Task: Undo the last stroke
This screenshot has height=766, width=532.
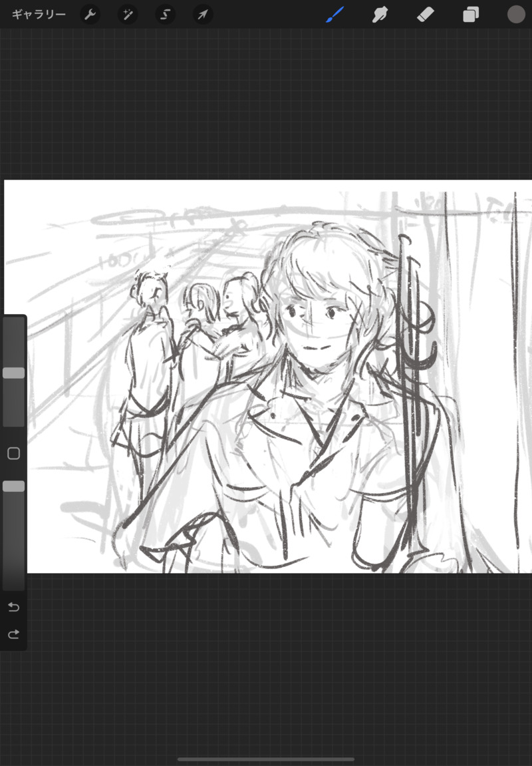Action: pyautogui.click(x=14, y=607)
